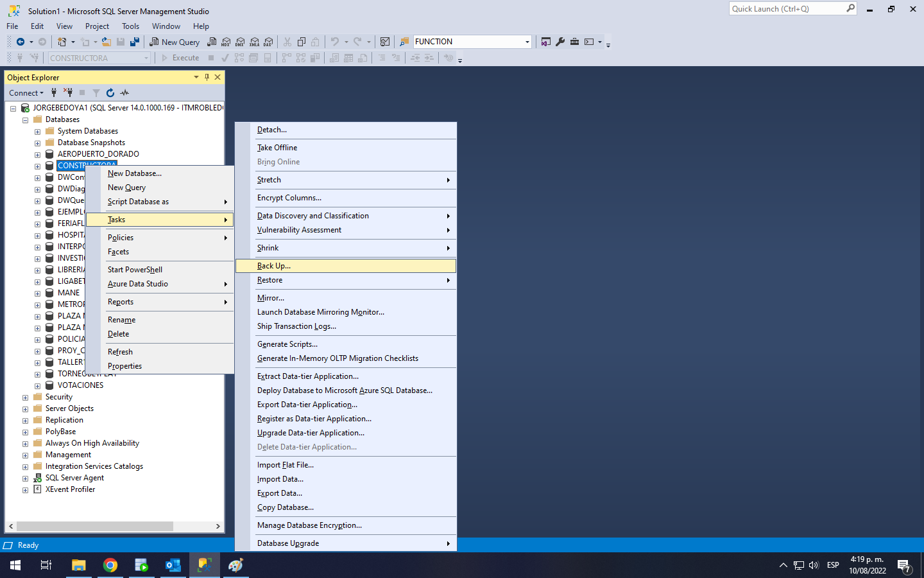Choose Import Data... from the menu
This screenshot has height=578, width=924.
(x=346, y=479)
